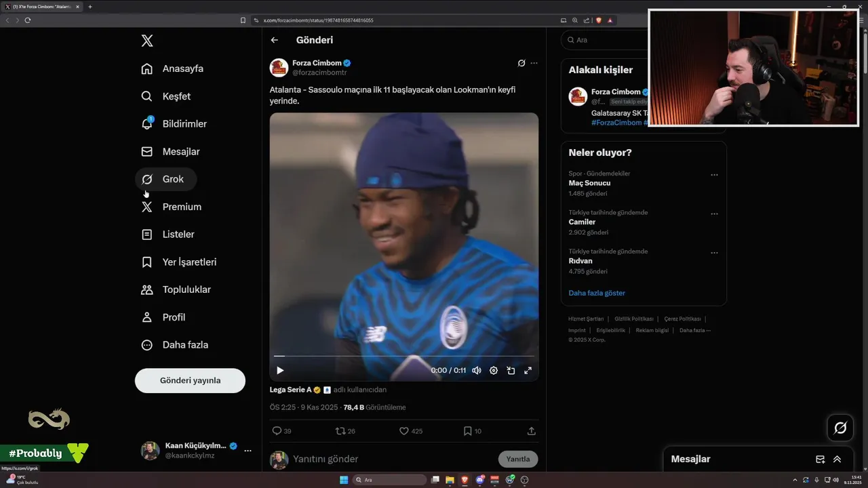Like the post with 425 likes
This screenshot has height=488, width=868.
[410, 431]
